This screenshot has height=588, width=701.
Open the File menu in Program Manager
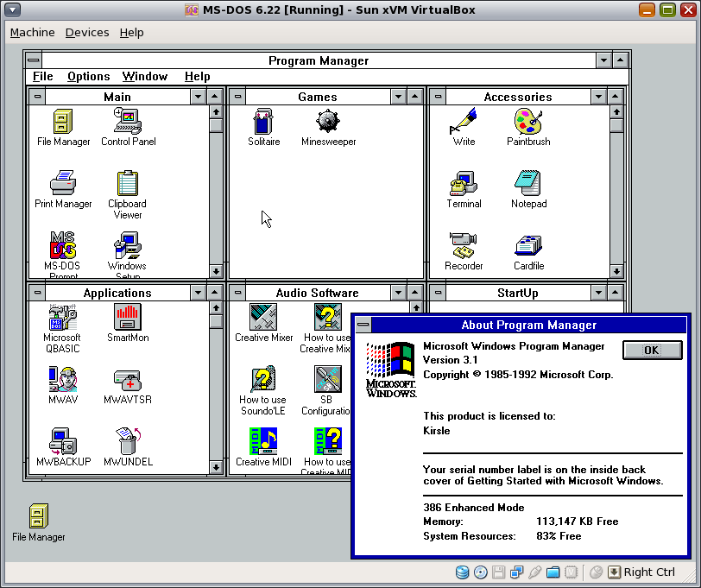41,76
